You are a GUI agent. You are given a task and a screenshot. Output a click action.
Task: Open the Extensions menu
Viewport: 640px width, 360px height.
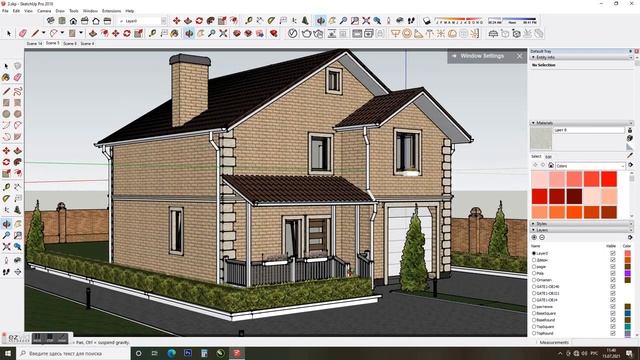111,11
